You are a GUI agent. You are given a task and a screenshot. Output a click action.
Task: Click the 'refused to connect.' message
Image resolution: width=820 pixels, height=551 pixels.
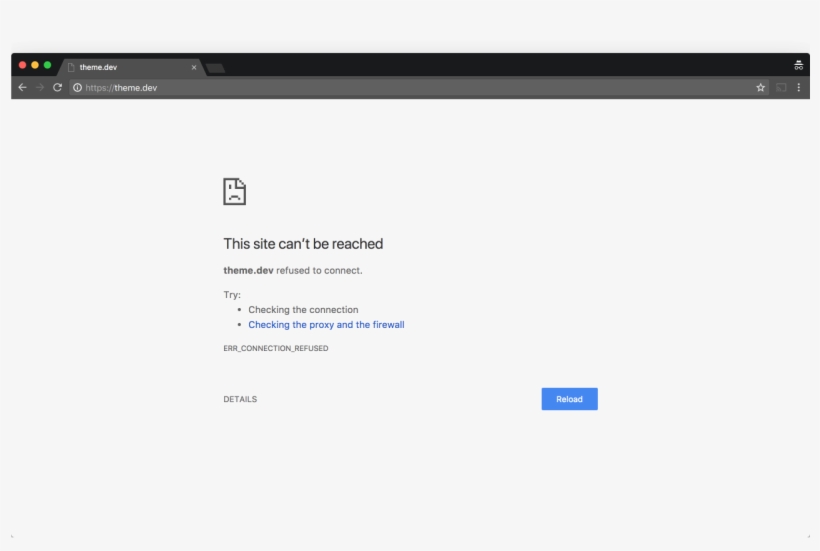coord(319,270)
